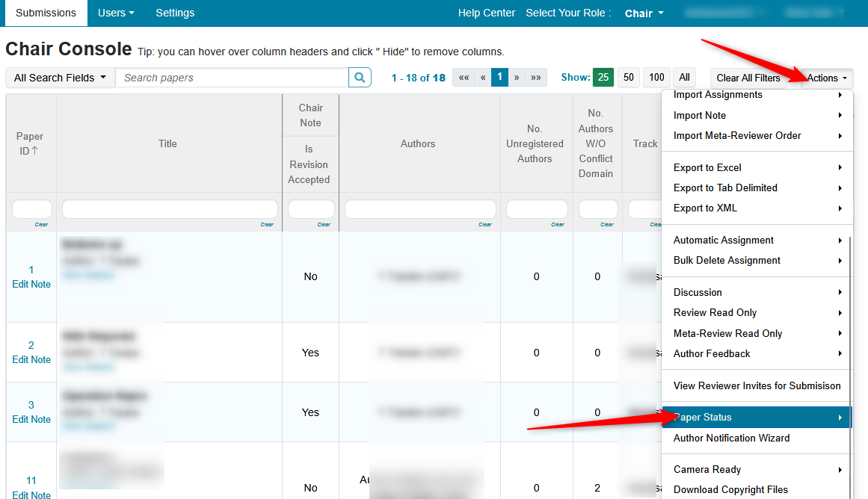Go to first page using «« button
Viewport: 868px width, 499px height.
pyautogui.click(x=464, y=78)
